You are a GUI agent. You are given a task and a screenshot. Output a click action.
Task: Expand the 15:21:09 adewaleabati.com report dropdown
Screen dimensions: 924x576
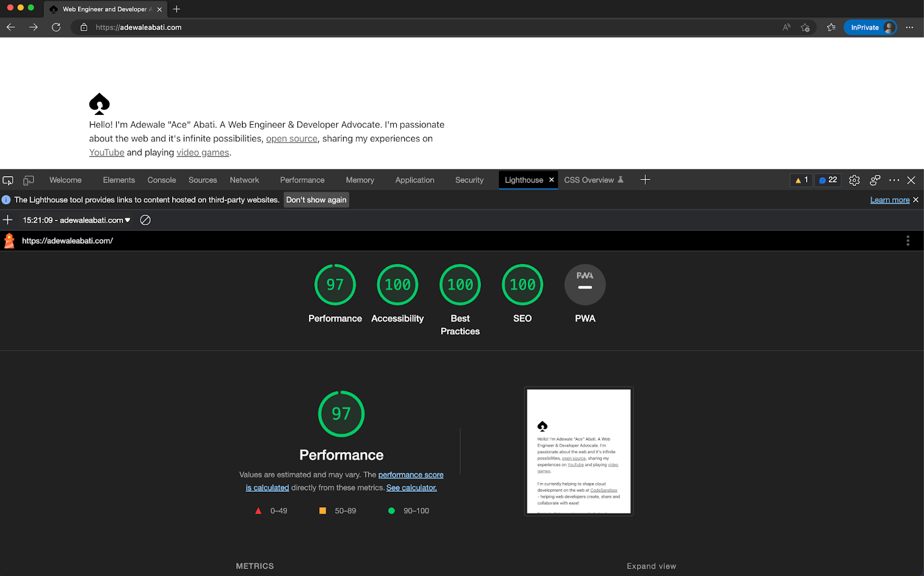coord(76,220)
